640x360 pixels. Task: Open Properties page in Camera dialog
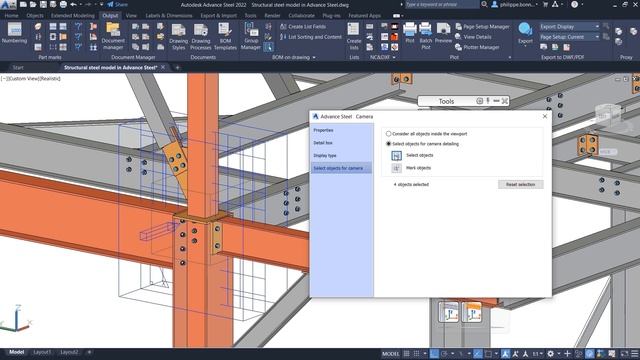click(x=323, y=130)
